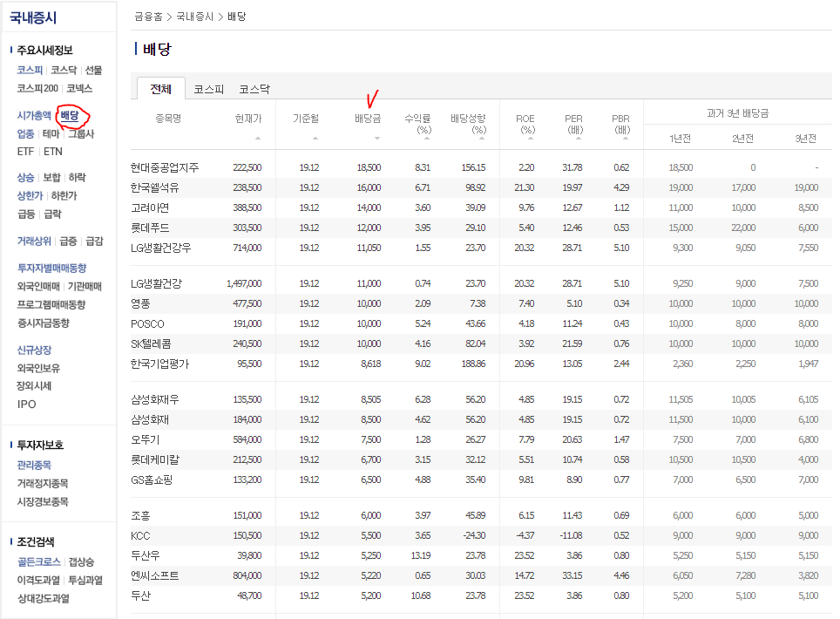Open stock 엔씨소프트 in the table

155,576
